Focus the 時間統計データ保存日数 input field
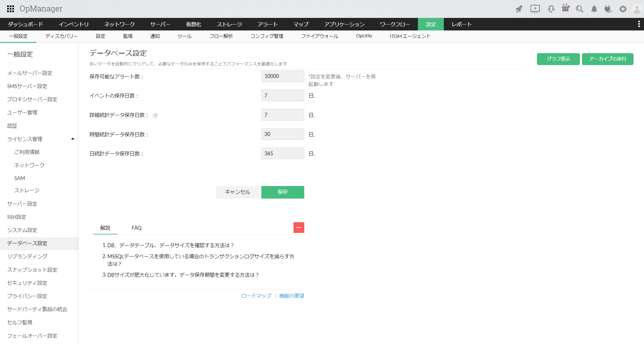The width and height of the screenshot is (644, 344). pyautogui.click(x=282, y=134)
